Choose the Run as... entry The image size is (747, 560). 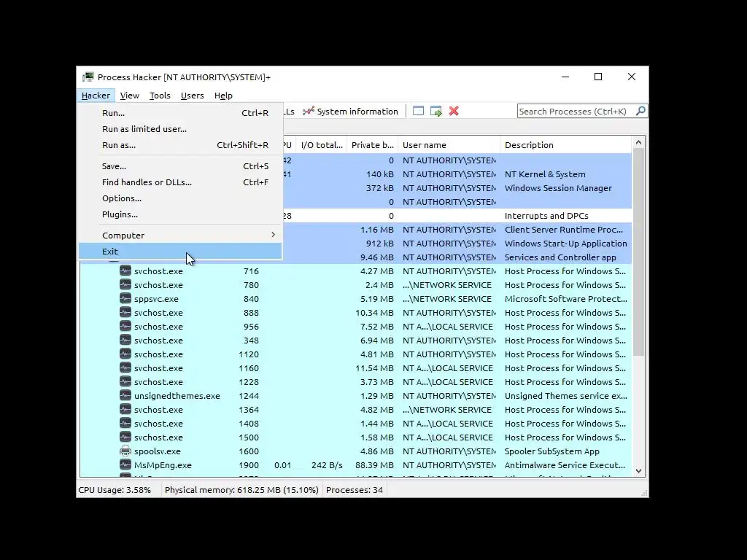pyautogui.click(x=181, y=145)
